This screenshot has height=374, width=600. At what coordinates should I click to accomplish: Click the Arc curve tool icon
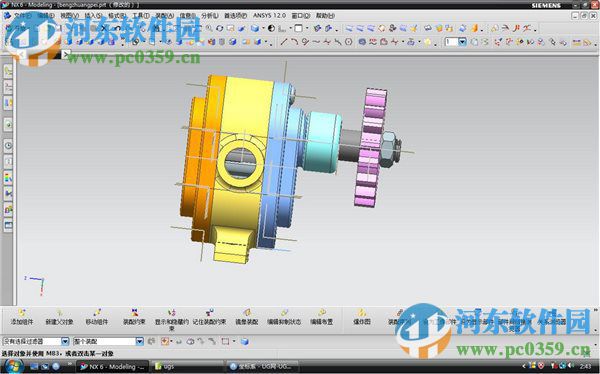tap(294, 42)
